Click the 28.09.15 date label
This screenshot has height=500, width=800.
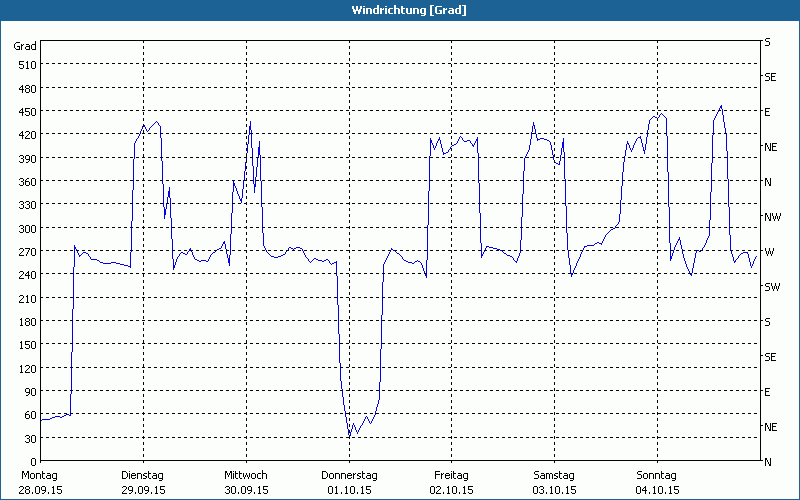tap(41, 490)
